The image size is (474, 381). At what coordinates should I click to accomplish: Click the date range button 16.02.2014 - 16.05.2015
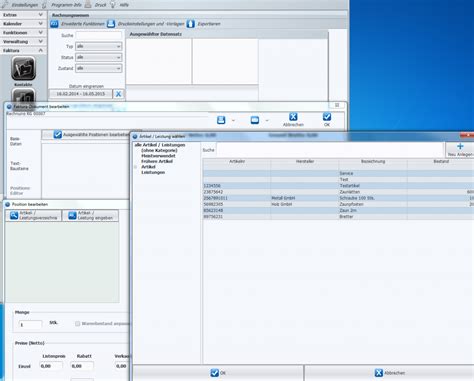(81, 94)
